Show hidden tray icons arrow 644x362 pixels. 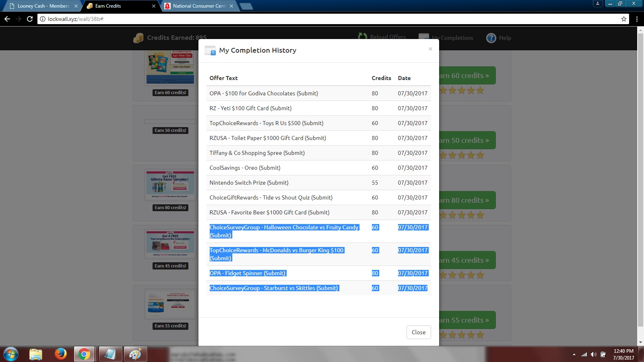(x=574, y=355)
